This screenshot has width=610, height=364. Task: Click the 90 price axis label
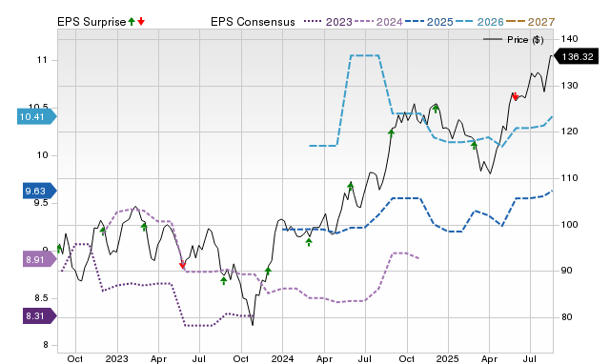point(567,271)
